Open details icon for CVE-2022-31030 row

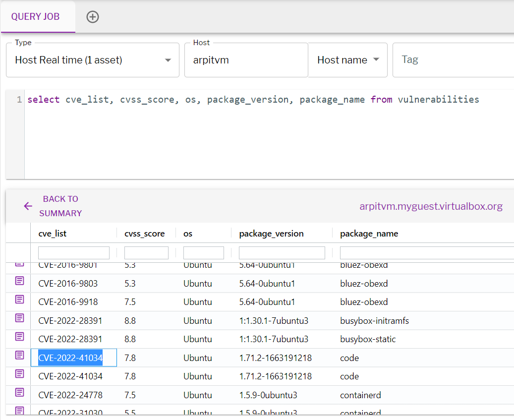[18, 411]
